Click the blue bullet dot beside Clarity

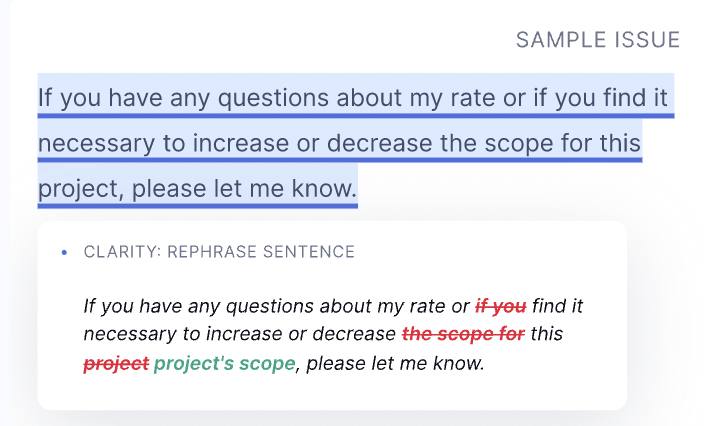coord(64,253)
